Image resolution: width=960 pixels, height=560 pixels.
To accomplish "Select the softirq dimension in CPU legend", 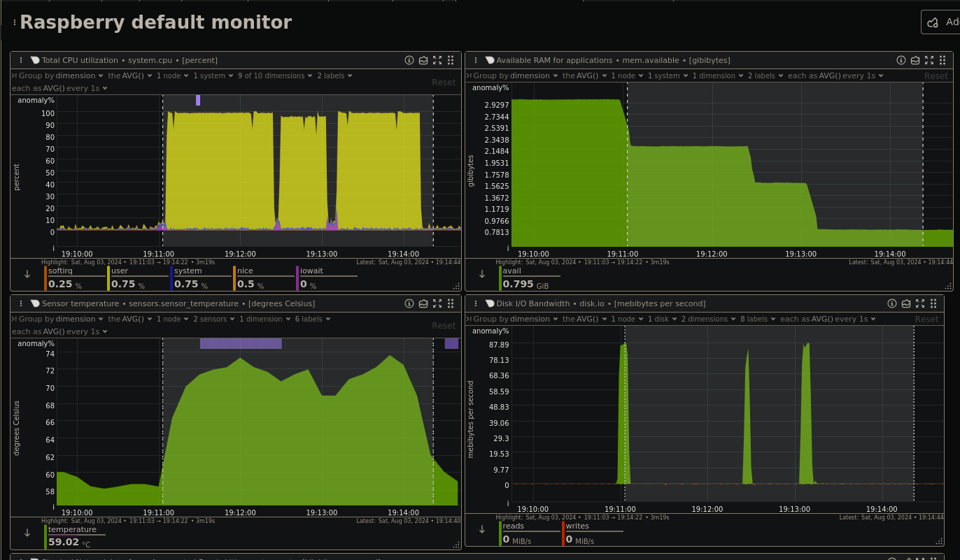I will pyautogui.click(x=74, y=278).
